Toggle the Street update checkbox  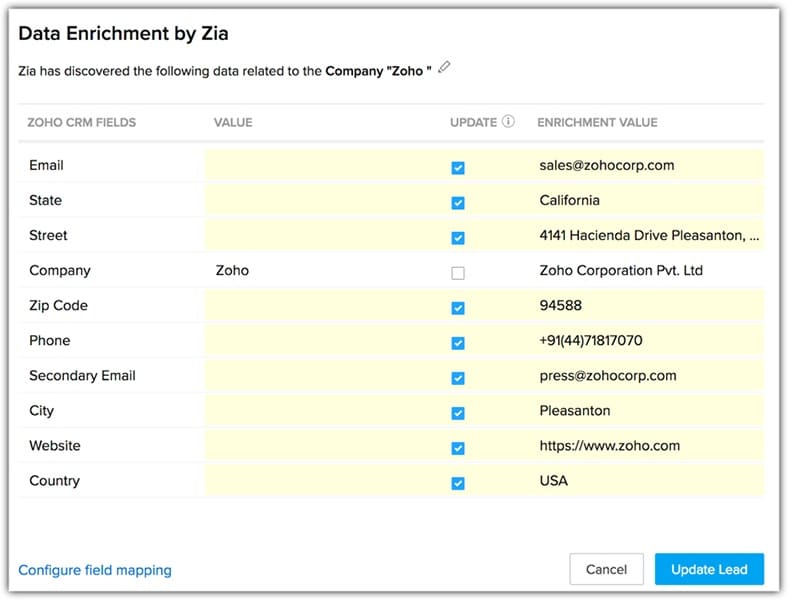click(x=458, y=238)
